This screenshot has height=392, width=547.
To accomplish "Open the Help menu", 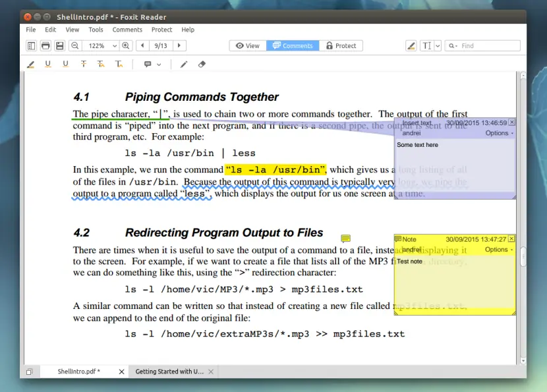I will [x=188, y=30].
